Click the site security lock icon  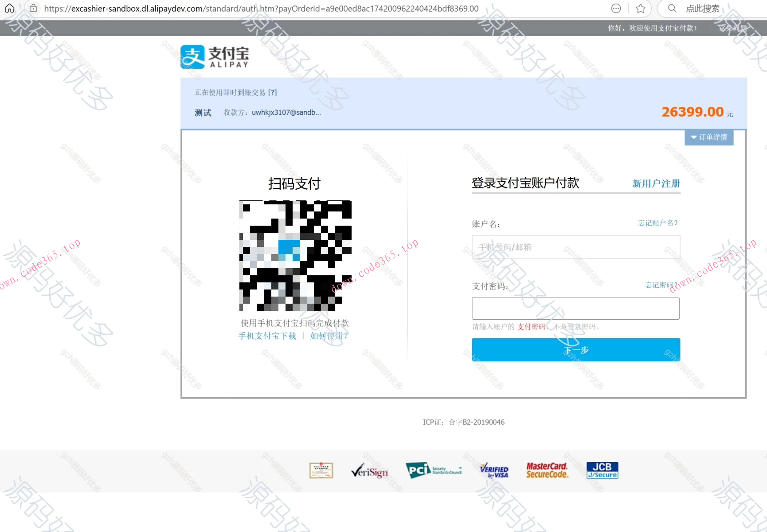[x=33, y=8]
